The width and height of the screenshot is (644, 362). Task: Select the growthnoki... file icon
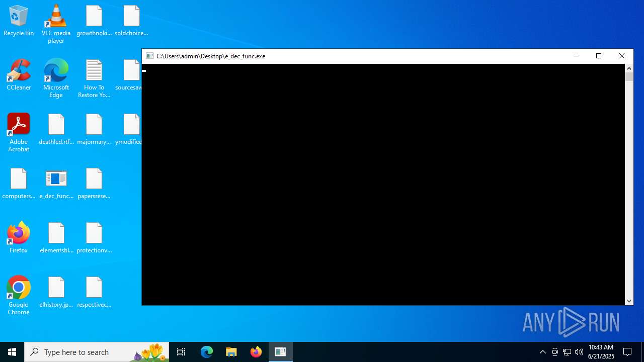pyautogui.click(x=94, y=21)
